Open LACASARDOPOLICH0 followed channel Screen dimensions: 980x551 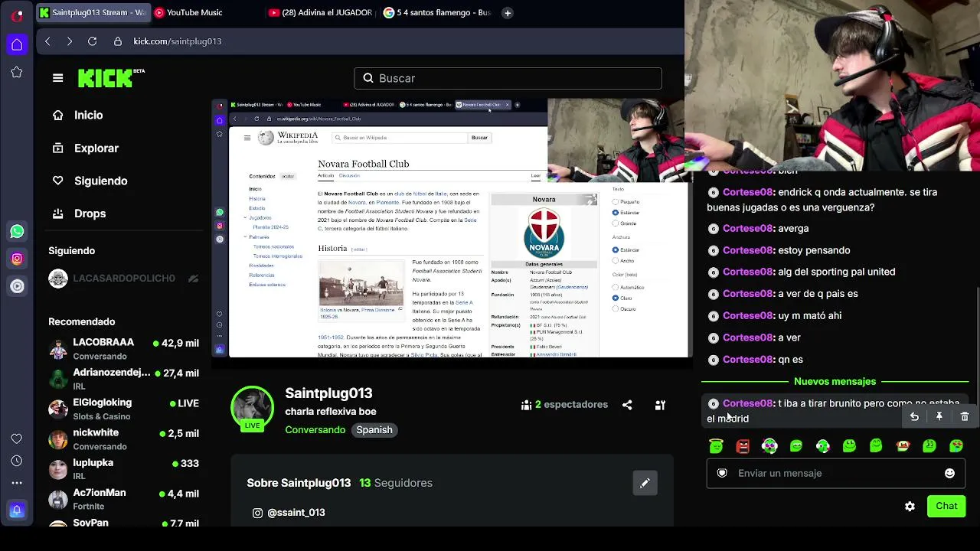pyautogui.click(x=123, y=279)
